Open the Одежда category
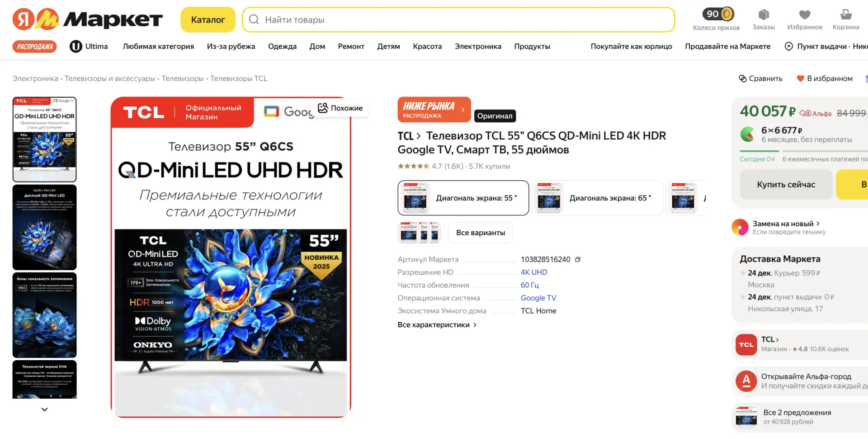This screenshot has height=439, width=868. (x=282, y=46)
